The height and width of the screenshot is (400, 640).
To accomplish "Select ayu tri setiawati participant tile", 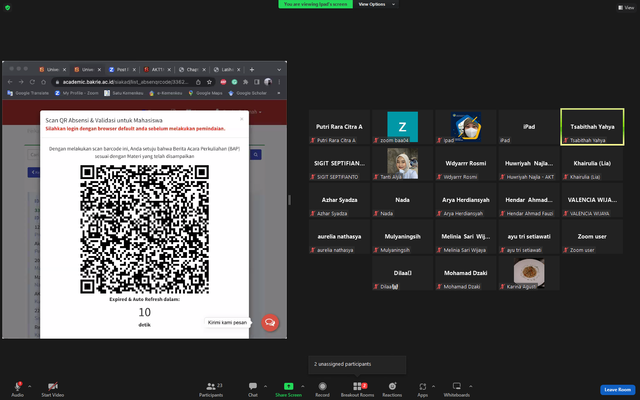I will 529,236.
